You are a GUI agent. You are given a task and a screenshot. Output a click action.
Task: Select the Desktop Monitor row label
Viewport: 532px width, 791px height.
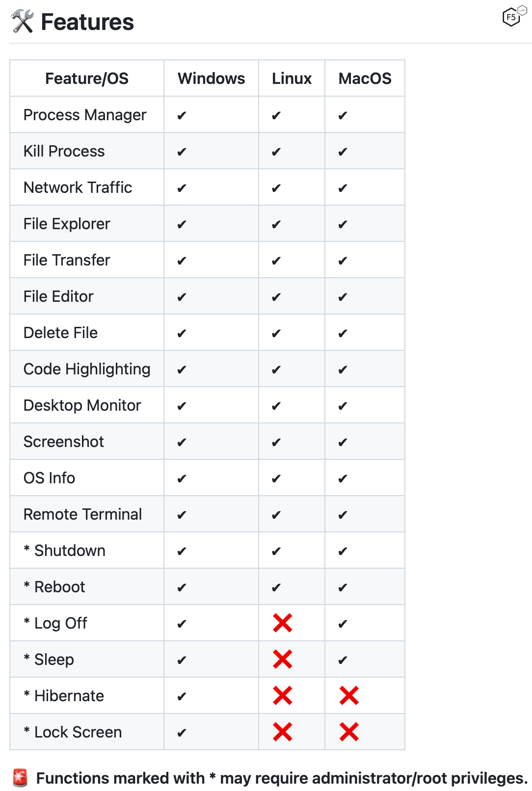tap(82, 405)
